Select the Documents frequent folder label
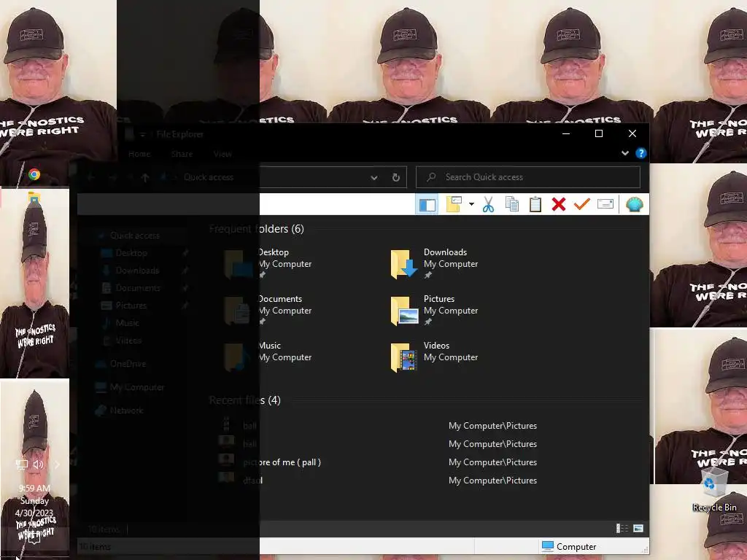 [x=279, y=299]
